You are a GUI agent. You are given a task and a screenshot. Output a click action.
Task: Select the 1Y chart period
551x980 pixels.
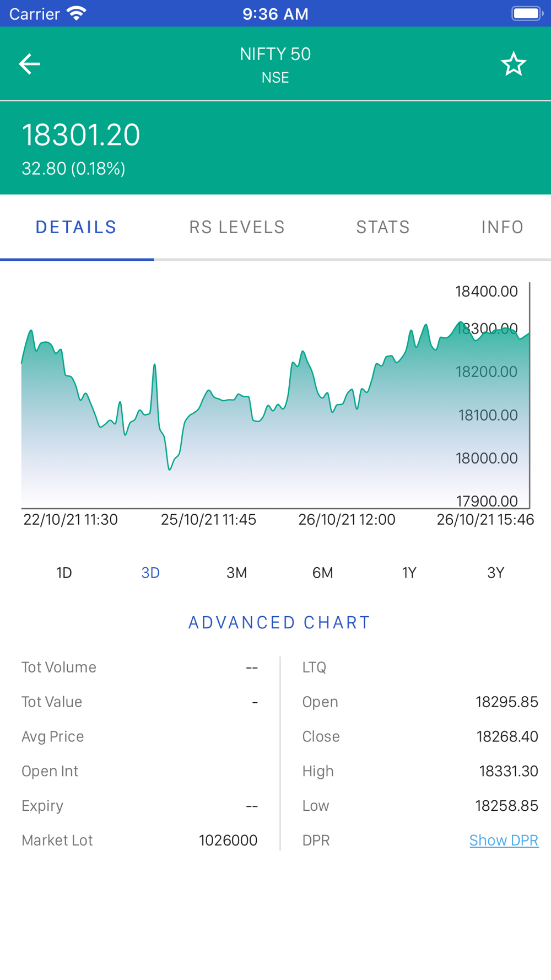pos(409,573)
